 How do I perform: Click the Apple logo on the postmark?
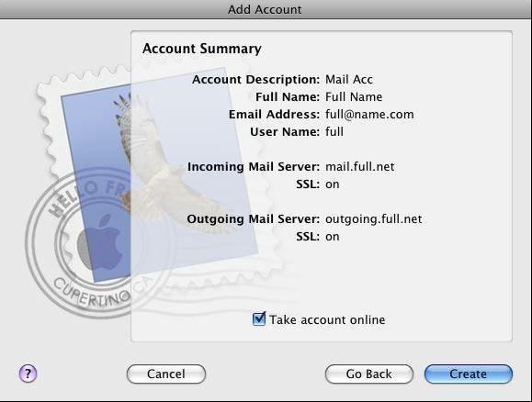pos(102,242)
